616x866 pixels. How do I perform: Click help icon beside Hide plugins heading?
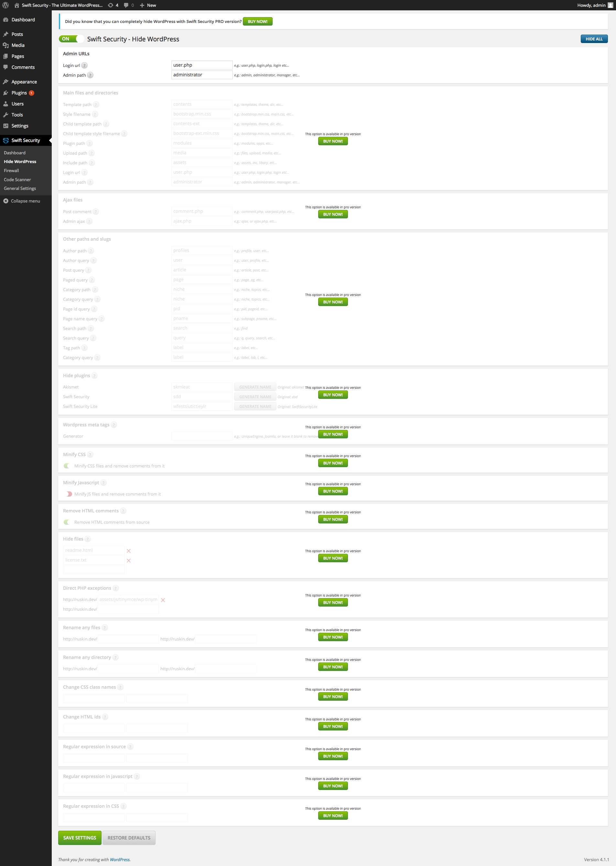point(94,376)
